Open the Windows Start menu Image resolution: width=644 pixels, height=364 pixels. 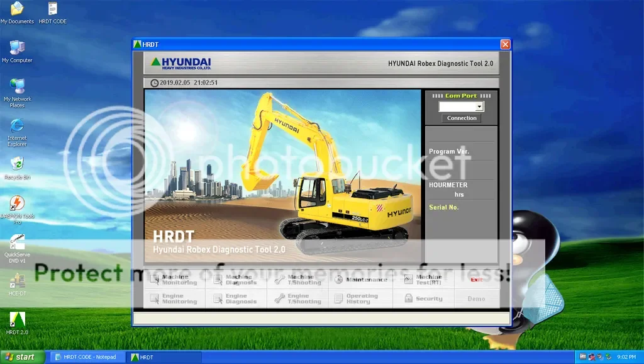23,357
